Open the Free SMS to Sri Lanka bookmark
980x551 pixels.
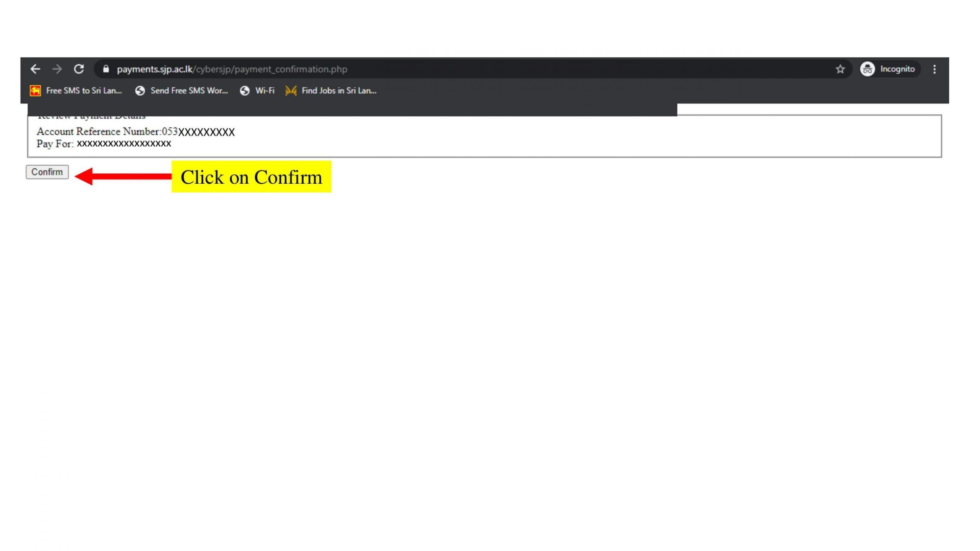coord(76,91)
